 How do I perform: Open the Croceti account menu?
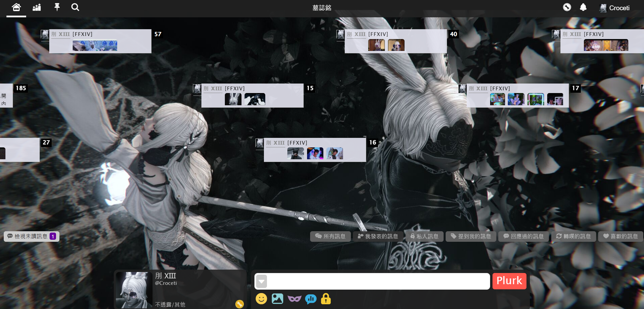point(614,8)
